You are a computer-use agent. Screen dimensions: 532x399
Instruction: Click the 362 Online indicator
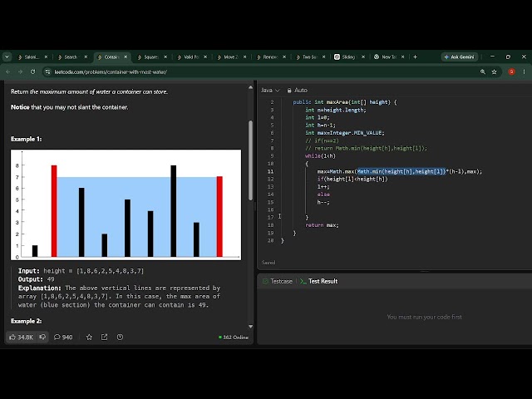234,337
